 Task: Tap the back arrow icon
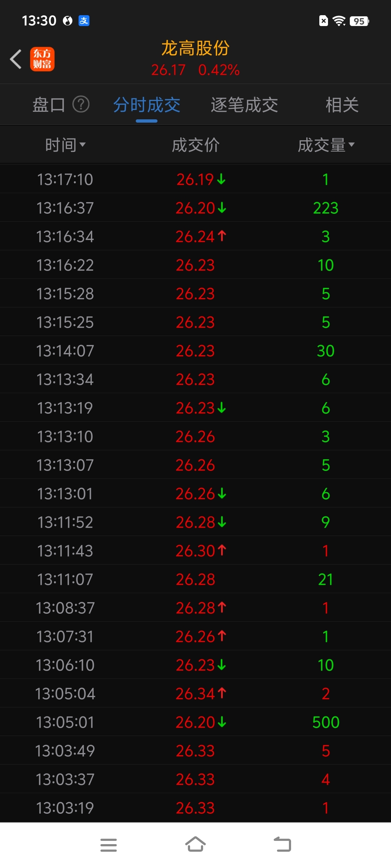[16, 59]
